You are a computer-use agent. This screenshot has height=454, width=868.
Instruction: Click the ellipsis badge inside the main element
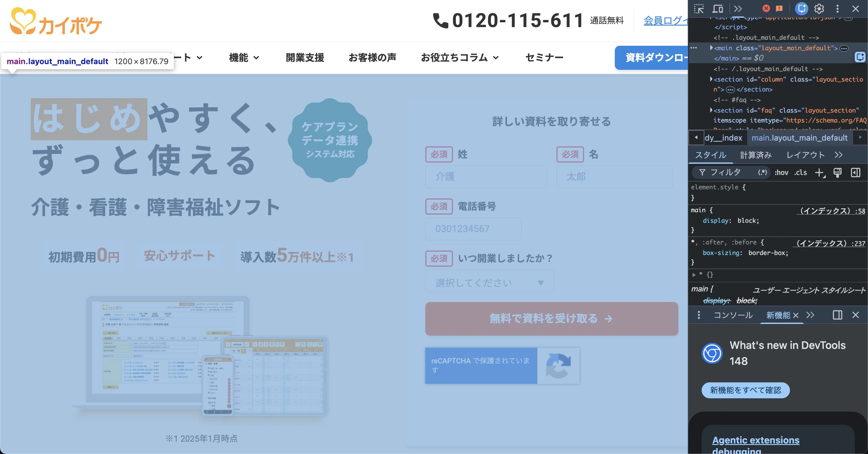[844, 48]
